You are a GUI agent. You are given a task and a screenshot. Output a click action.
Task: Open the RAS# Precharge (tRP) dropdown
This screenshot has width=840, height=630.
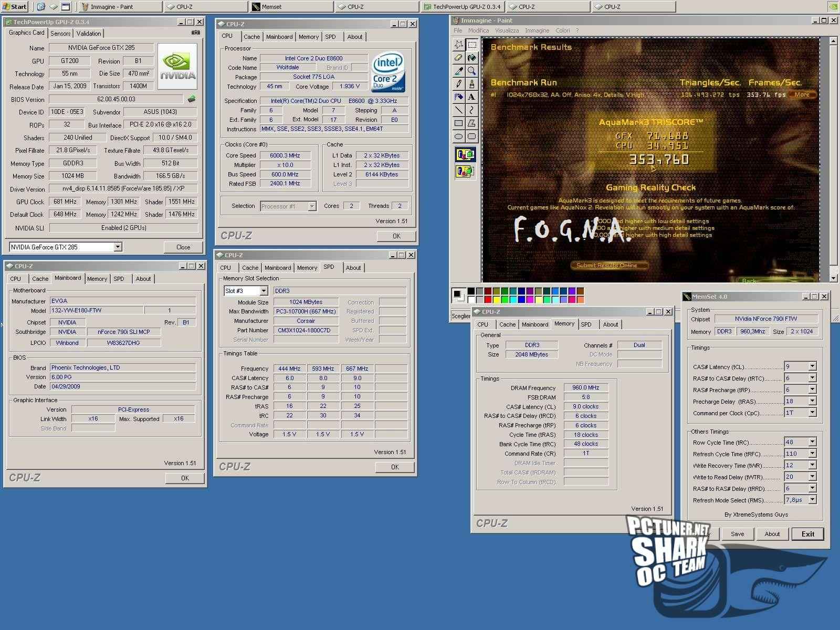click(x=812, y=390)
